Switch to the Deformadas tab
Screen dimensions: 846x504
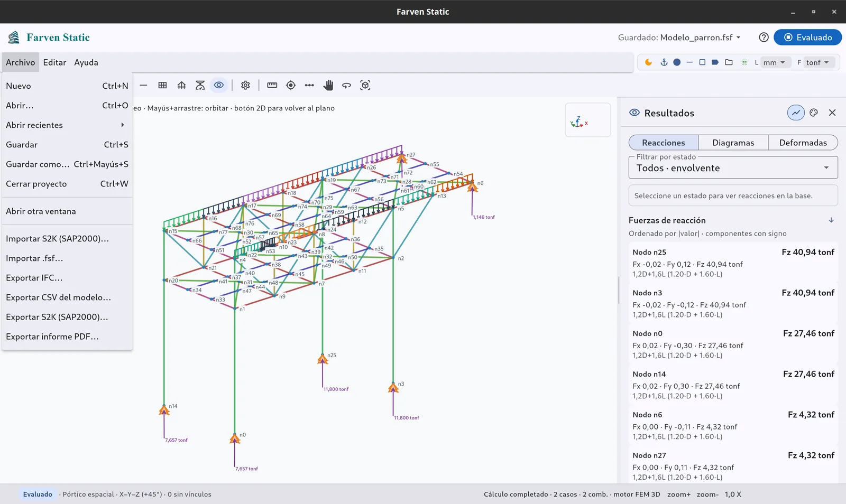(803, 143)
